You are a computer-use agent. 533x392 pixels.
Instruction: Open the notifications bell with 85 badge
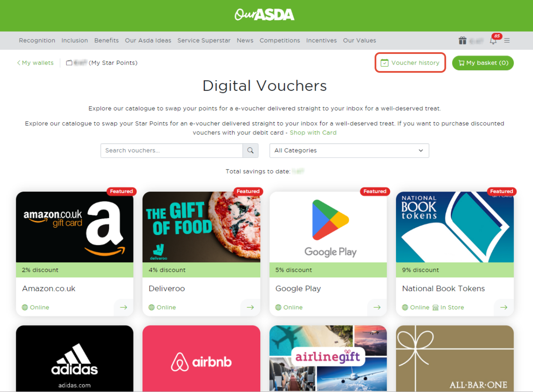coord(494,40)
